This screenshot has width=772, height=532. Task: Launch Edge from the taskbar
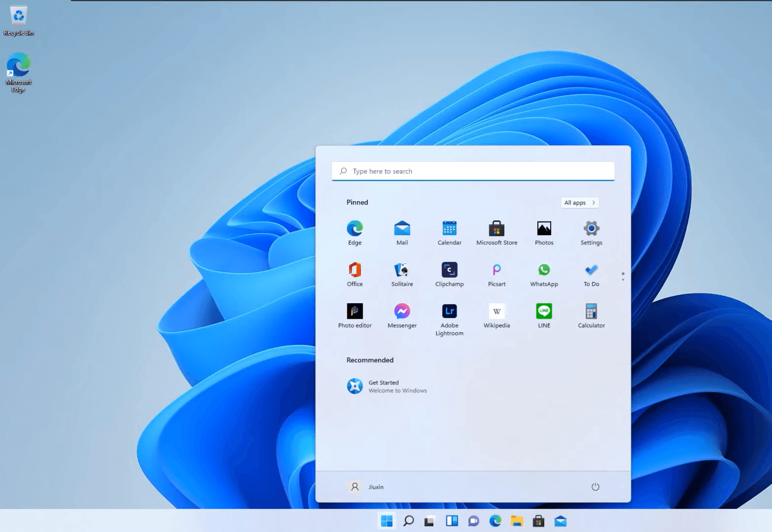[x=495, y=521]
